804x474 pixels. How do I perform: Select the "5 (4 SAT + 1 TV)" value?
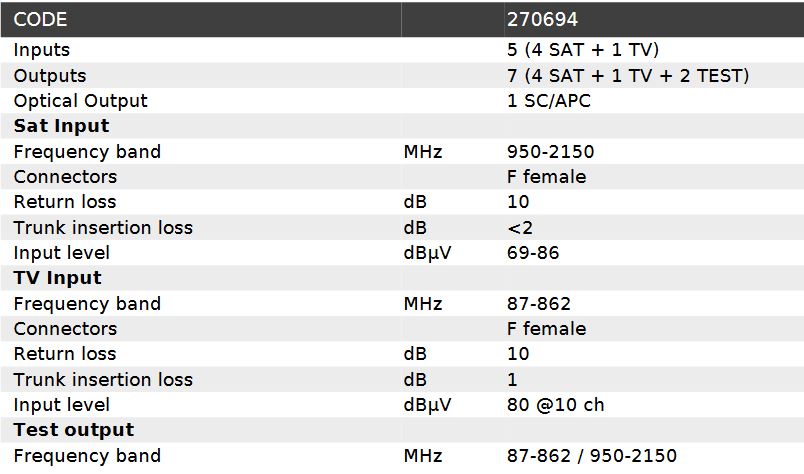pos(583,50)
